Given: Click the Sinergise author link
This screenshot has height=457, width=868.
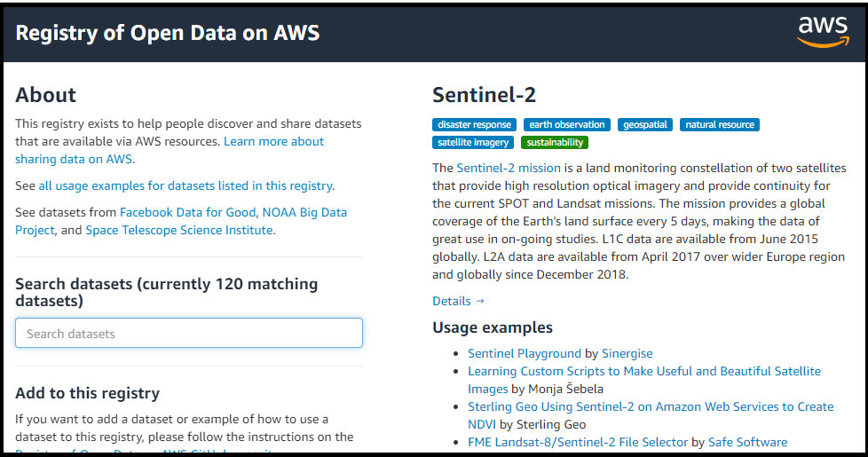Looking at the screenshot, I should 627,353.
